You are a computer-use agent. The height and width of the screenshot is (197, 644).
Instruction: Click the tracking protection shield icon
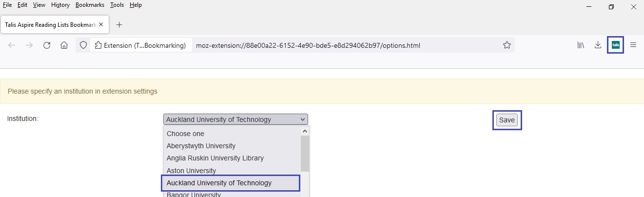tap(83, 45)
